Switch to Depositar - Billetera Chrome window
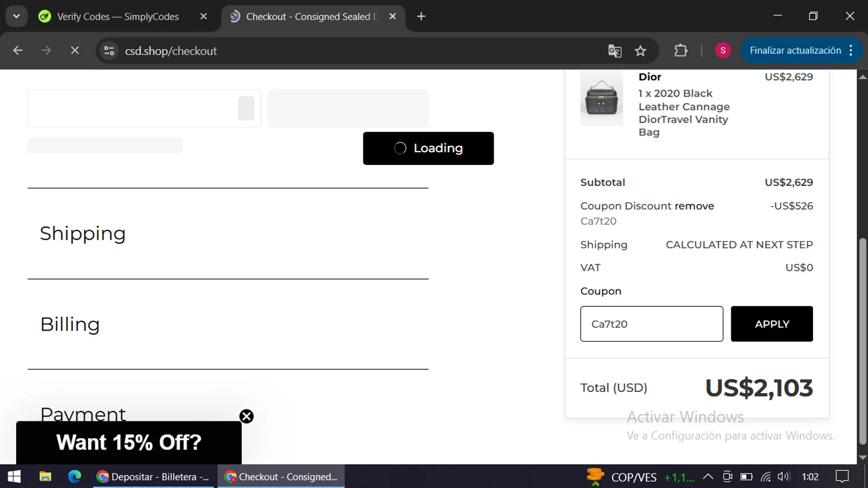This screenshot has height=488, width=868. pos(153,476)
